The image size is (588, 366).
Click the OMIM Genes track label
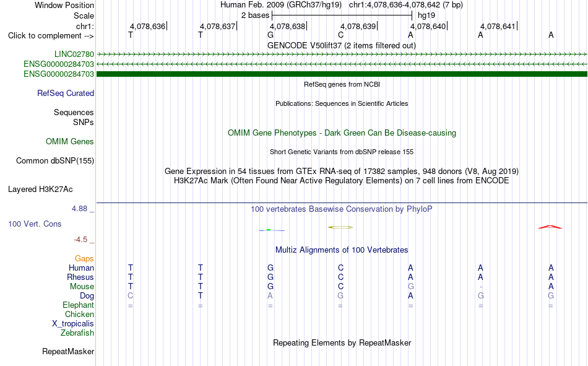click(x=70, y=142)
